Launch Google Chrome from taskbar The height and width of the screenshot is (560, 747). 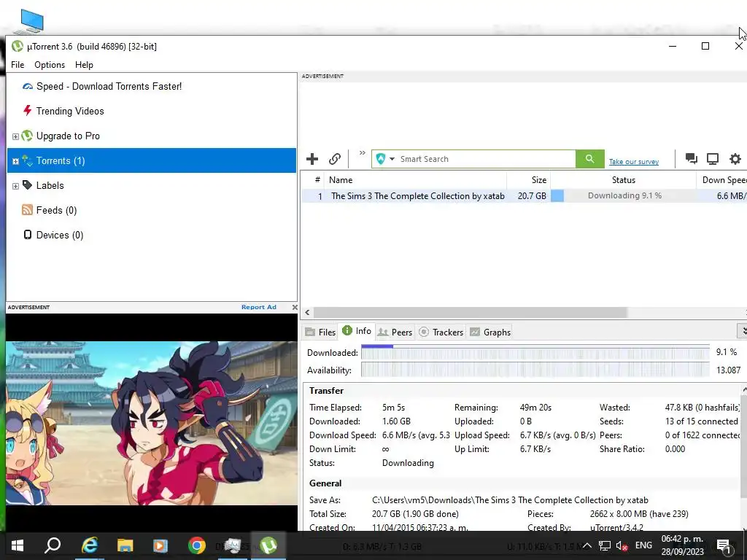196,545
